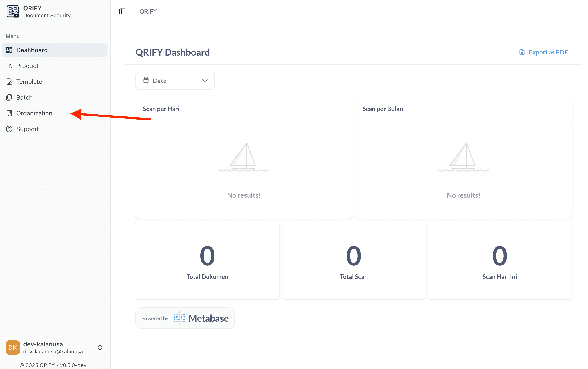
Task: Select Dashboard from the Menu list
Action: click(32, 50)
